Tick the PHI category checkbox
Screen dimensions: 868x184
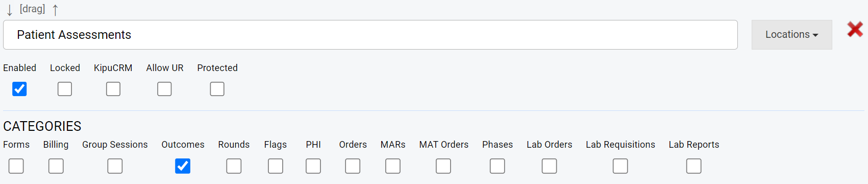coord(313,166)
